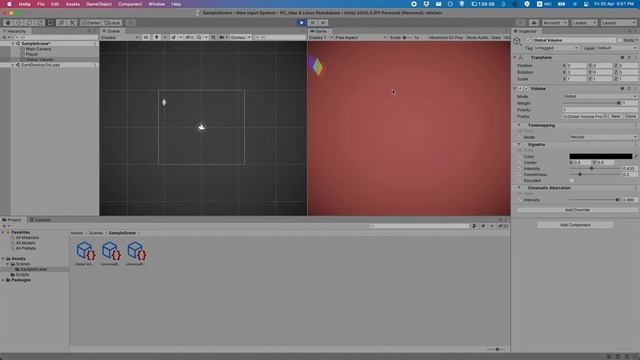640x360 pixels.
Task: Select the Rotate tool in the toolbar
Action: pyautogui.click(x=29, y=23)
